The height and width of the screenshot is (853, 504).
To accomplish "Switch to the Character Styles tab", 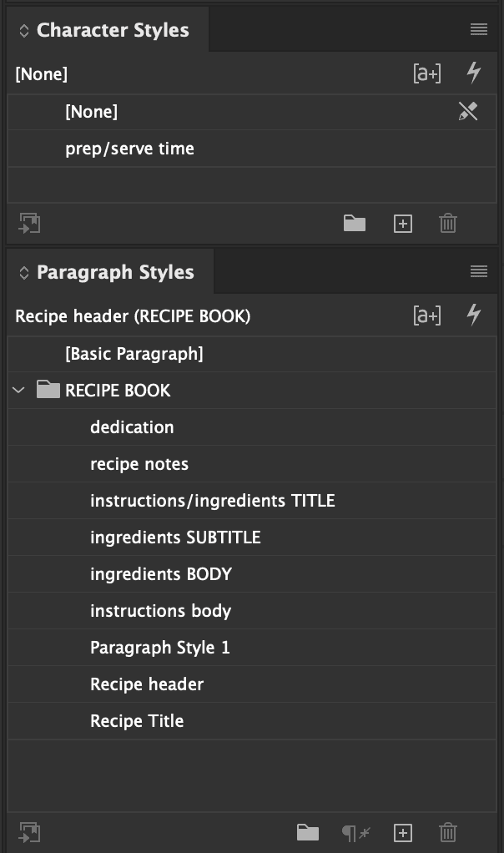I will [x=113, y=31].
